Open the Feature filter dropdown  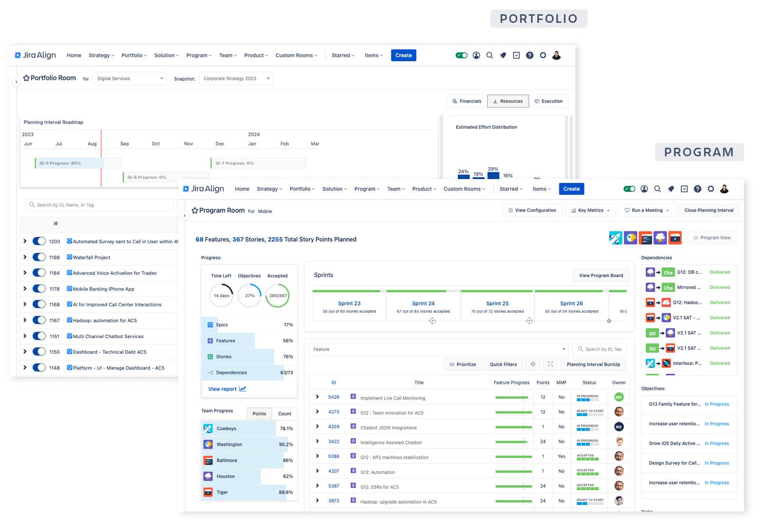click(437, 349)
